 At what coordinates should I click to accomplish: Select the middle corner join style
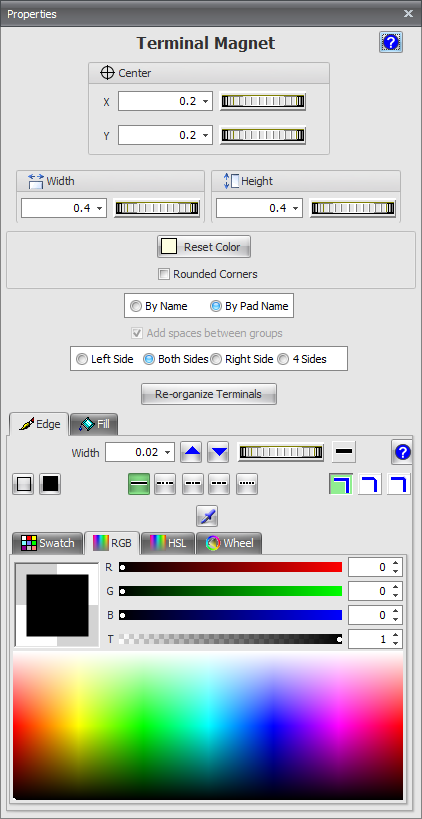click(x=369, y=484)
